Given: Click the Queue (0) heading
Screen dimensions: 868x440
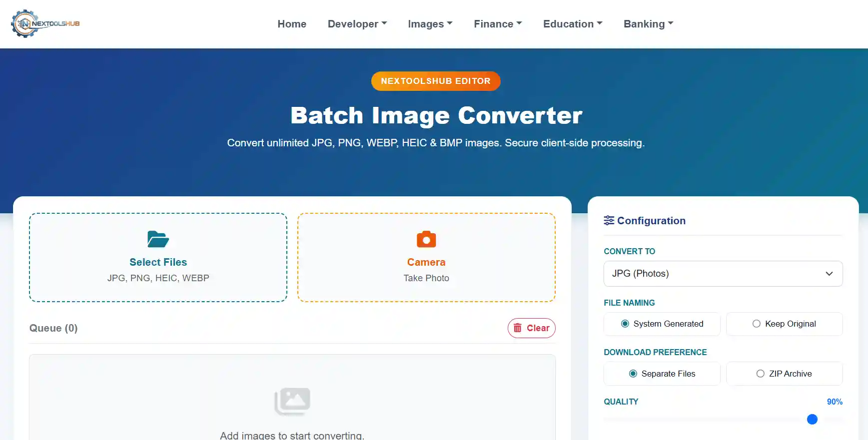Looking at the screenshot, I should click(x=53, y=328).
